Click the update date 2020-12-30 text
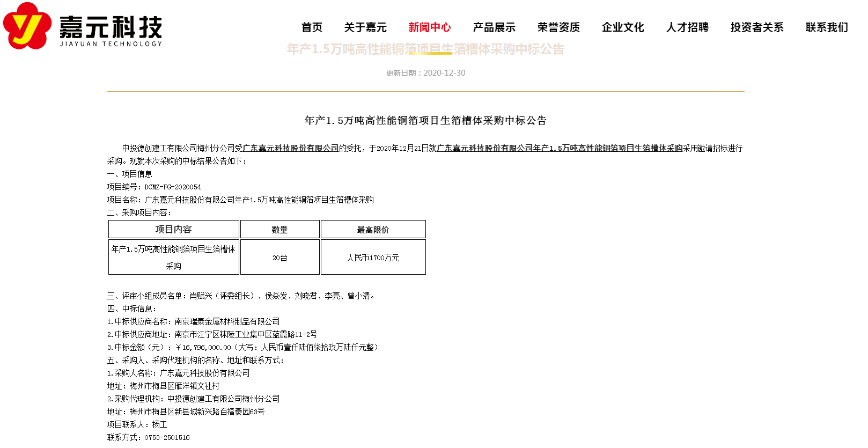868x448 pixels. click(425, 73)
